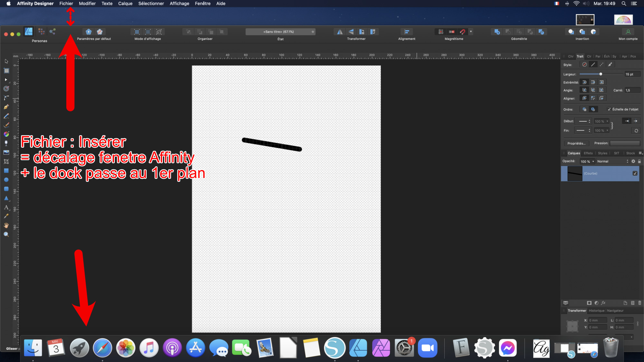Screen dimensions: 644x362
Task: Select the Crop tool
Action: [x=6, y=162]
